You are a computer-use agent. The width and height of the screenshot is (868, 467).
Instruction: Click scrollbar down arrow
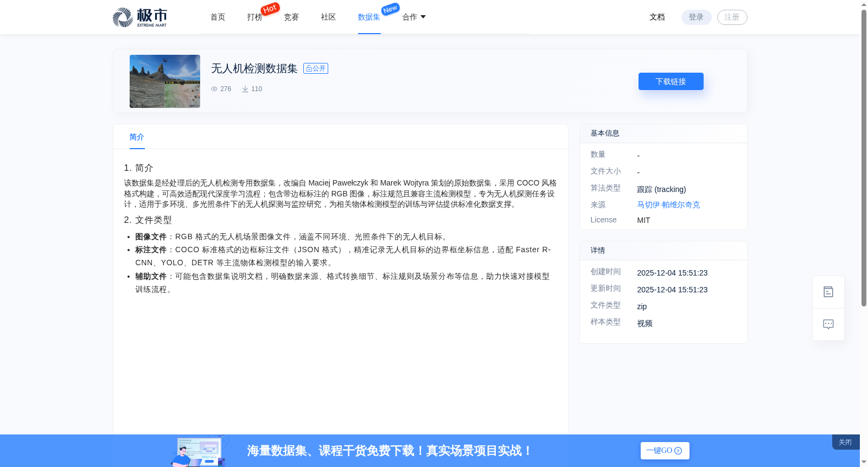tap(864, 463)
